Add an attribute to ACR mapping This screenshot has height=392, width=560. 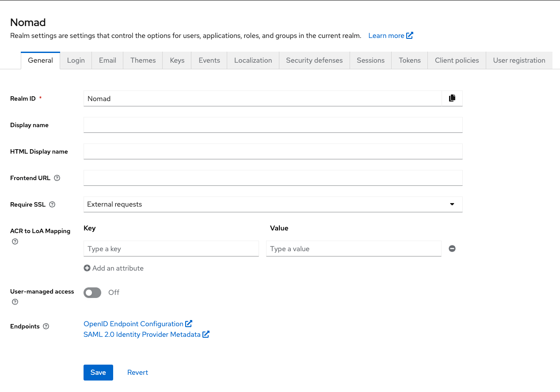(114, 268)
